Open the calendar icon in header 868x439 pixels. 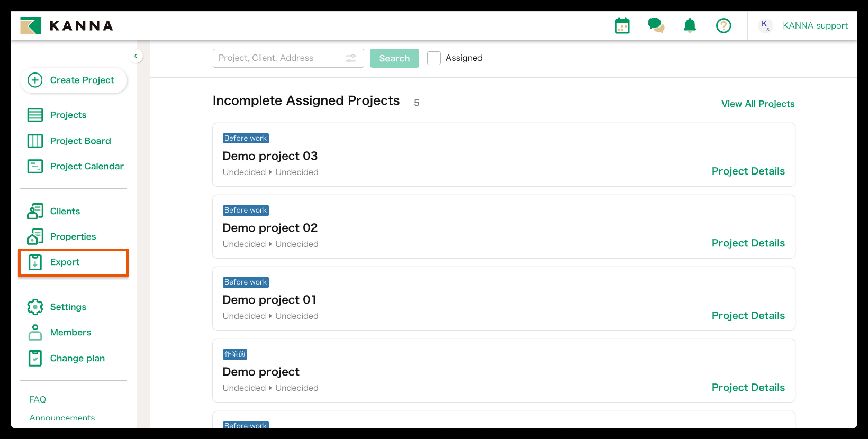click(x=622, y=26)
